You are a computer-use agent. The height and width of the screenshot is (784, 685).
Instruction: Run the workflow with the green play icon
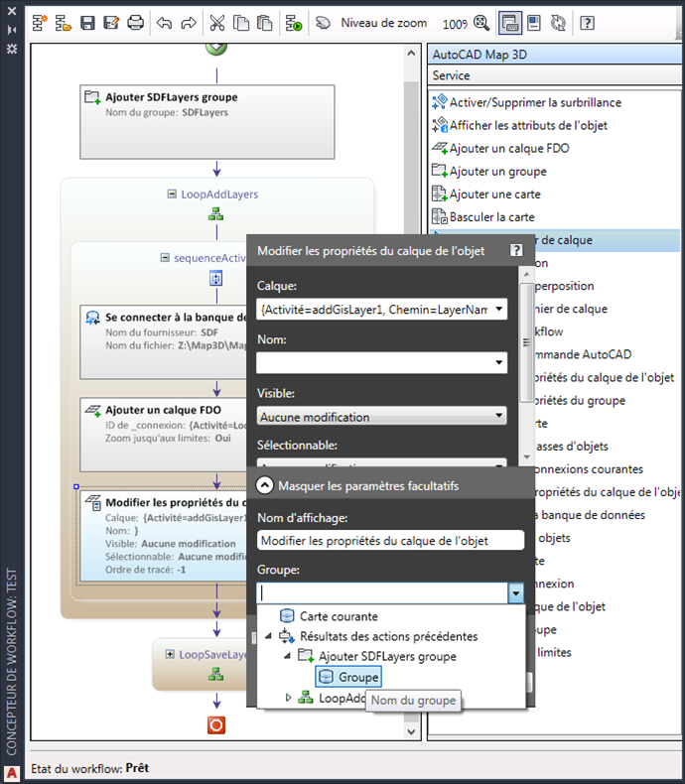coord(294,23)
